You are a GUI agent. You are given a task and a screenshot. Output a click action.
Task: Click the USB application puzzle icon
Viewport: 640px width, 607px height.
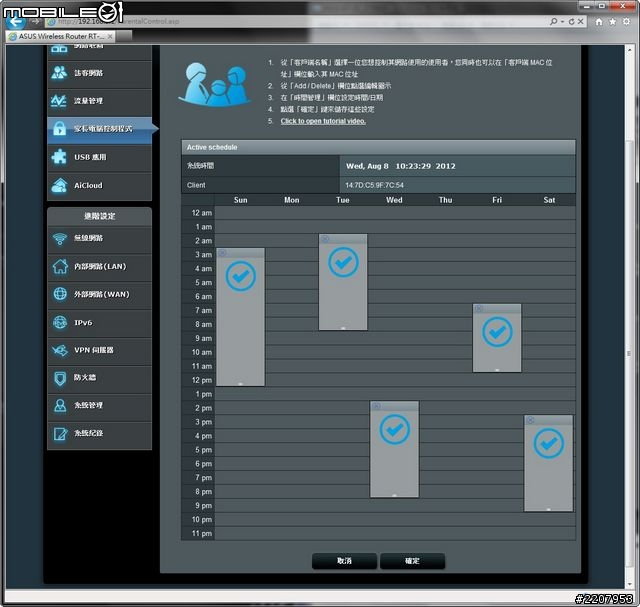[x=61, y=157]
